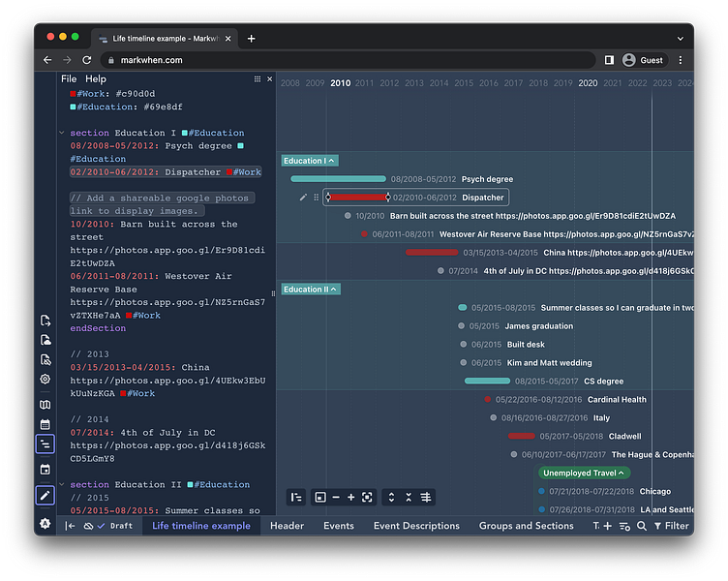Viewport: 728px width, 581px height.
Task: Switch to the Groups and Sections tab
Action: click(x=526, y=526)
